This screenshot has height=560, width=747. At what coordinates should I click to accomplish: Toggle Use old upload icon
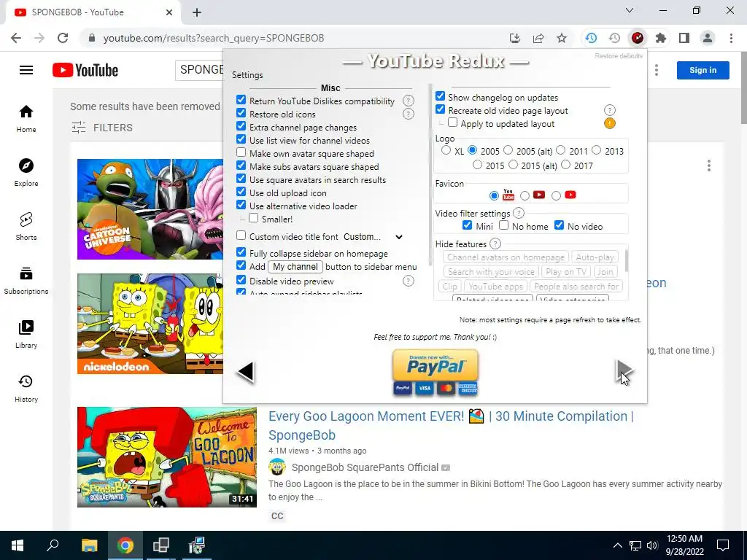[241, 192]
